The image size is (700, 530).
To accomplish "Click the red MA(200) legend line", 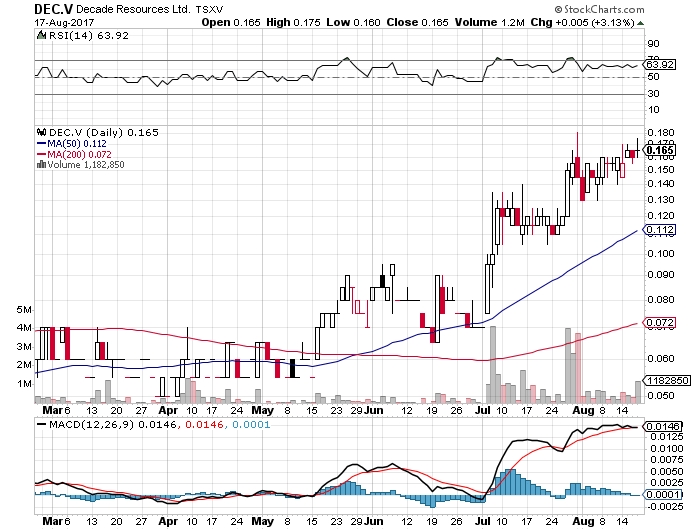I will coord(42,154).
